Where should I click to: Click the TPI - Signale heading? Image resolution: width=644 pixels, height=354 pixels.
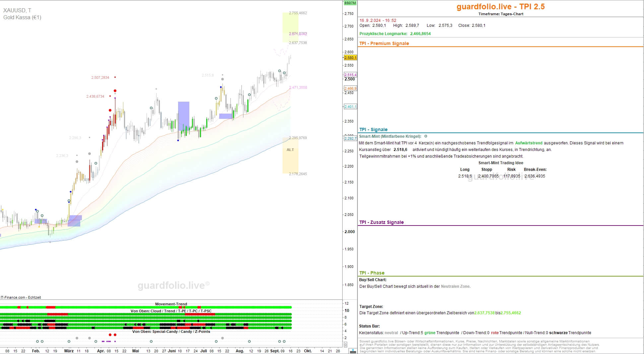(373, 129)
